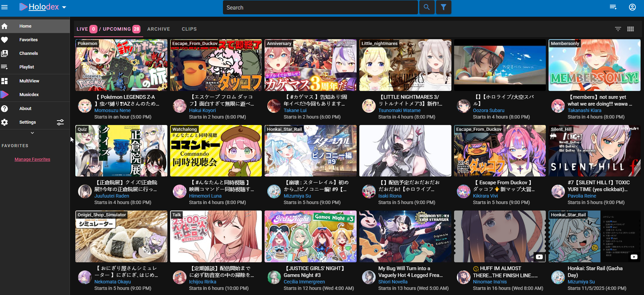The width and height of the screenshot is (644, 295).
Task: Click Momosuzu Nene's channel avatar
Action: [85, 106]
